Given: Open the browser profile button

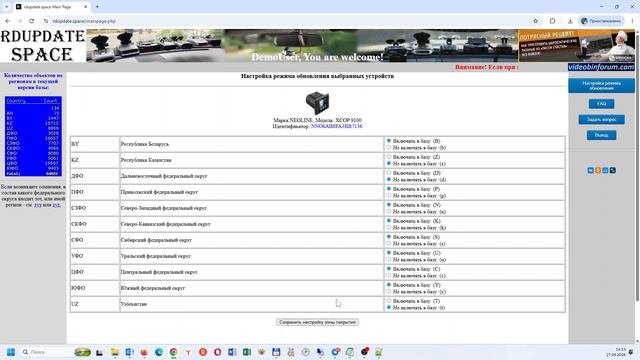Looking at the screenshot, I should point(601,21).
